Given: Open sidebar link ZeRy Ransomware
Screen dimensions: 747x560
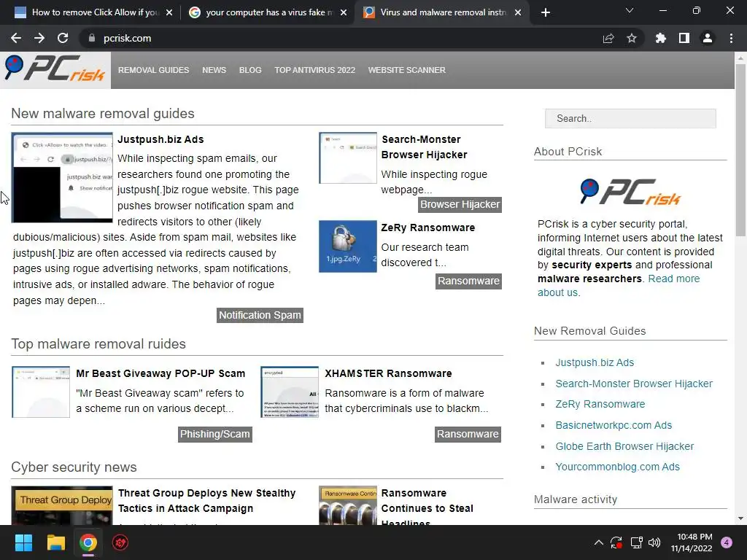Looking at the screenshot, I should click(600, 404).
